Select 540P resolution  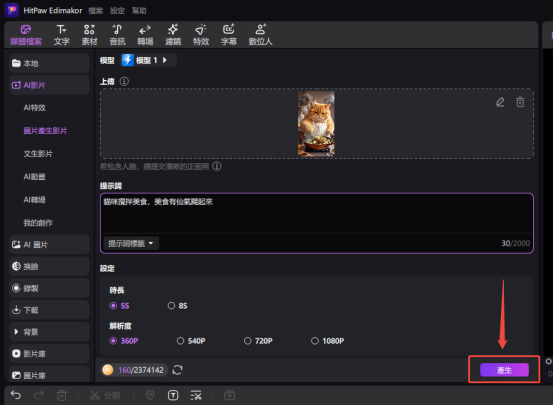[x=191, y=341]
